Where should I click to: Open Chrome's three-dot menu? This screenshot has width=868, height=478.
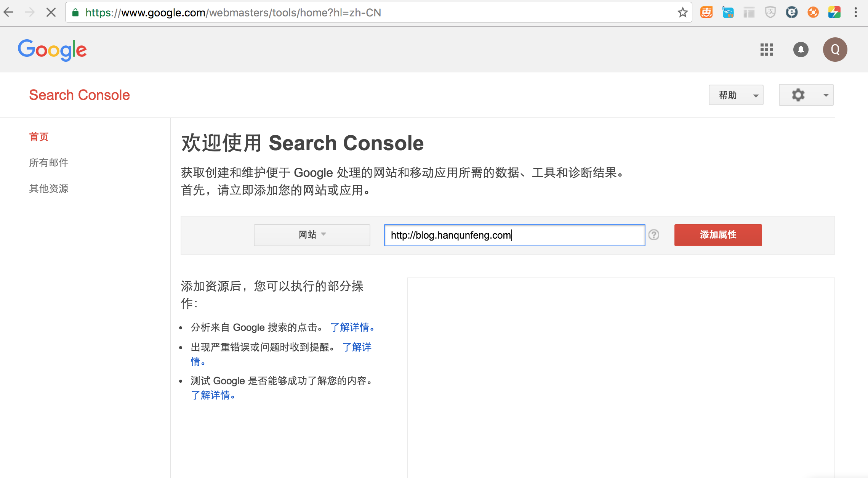point(856,13)
